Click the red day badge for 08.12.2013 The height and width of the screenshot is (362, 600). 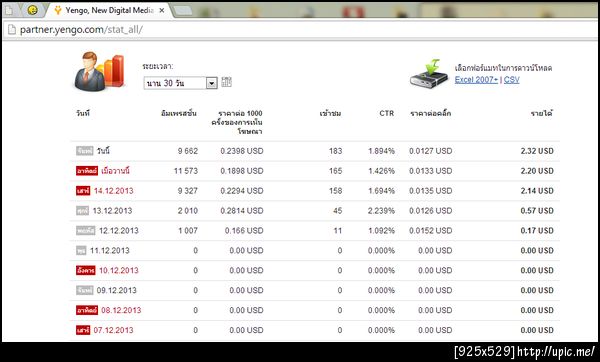coord(87,310)
